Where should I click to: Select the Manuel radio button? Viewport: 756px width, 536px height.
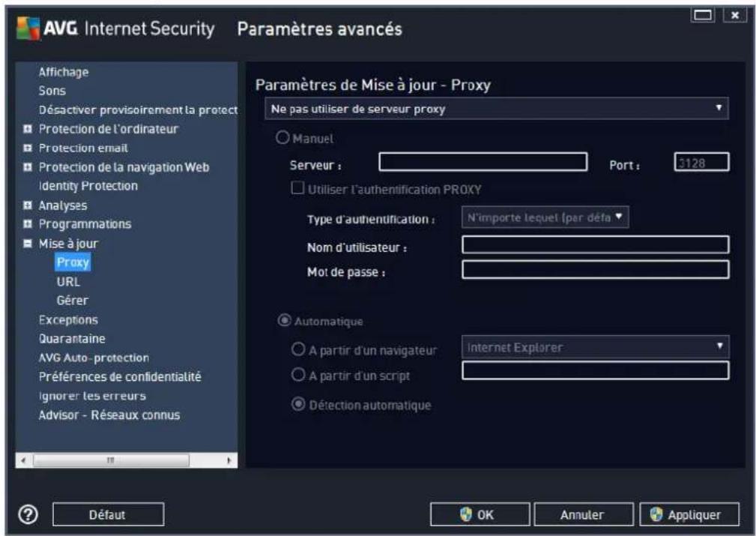click(x=282, y=138)
